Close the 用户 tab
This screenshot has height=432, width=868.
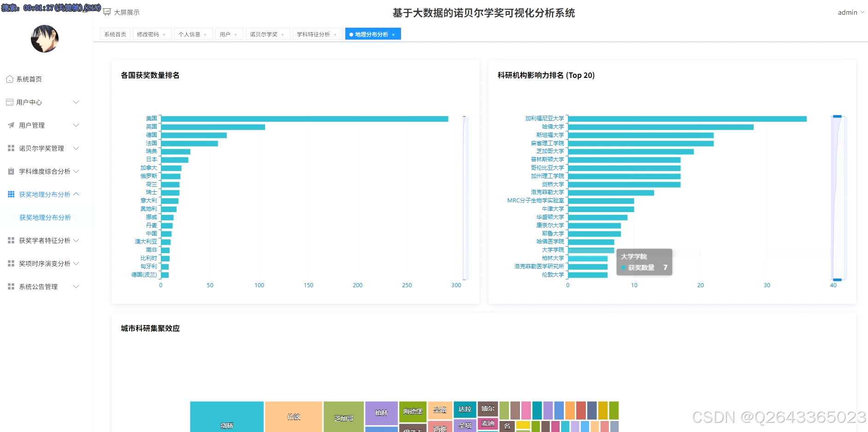click(236, 35)
